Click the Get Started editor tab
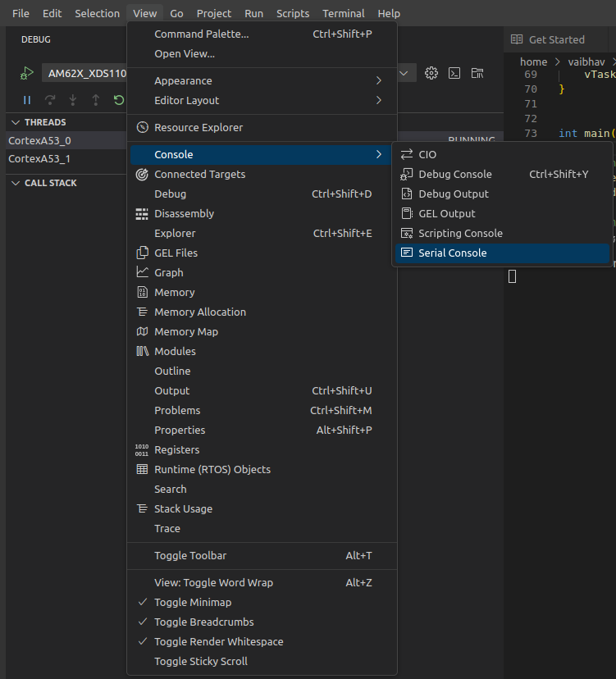 coord(555,39)
